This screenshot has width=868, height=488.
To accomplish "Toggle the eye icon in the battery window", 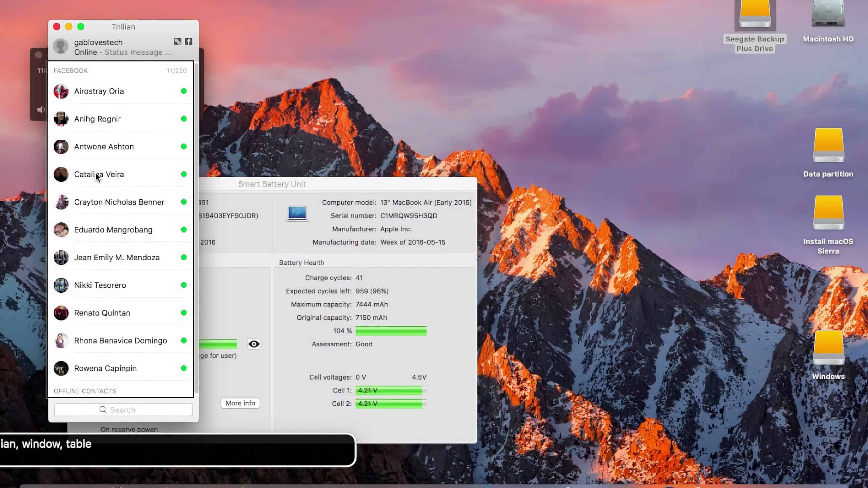I will [254, 344].
